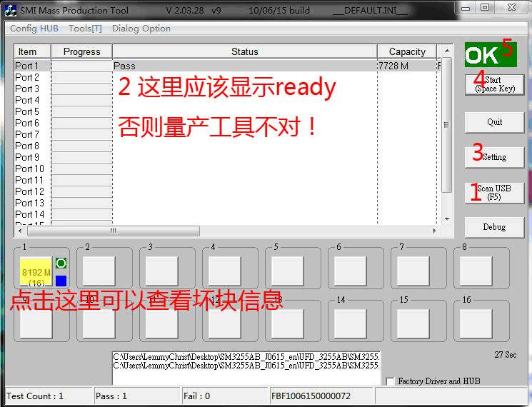532x407 pixels.
Task: Minimize the SMI Mass Production Tool window
Action: 466,8
